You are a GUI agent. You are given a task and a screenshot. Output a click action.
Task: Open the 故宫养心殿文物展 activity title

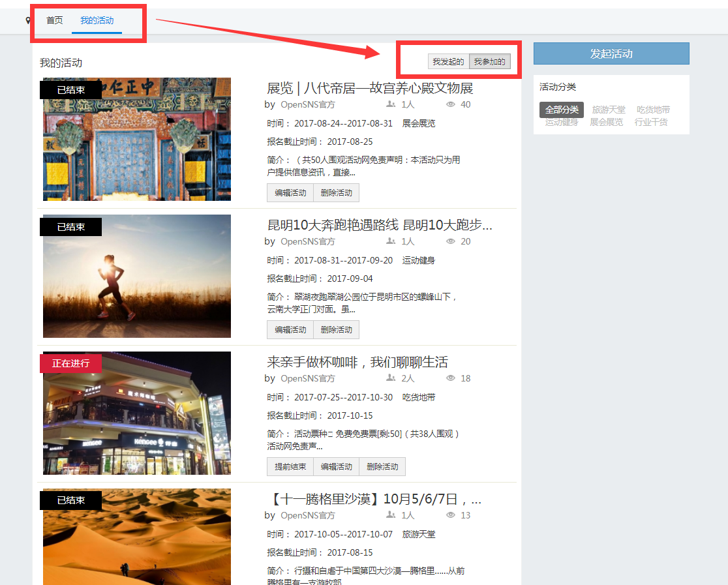(370, 88)
